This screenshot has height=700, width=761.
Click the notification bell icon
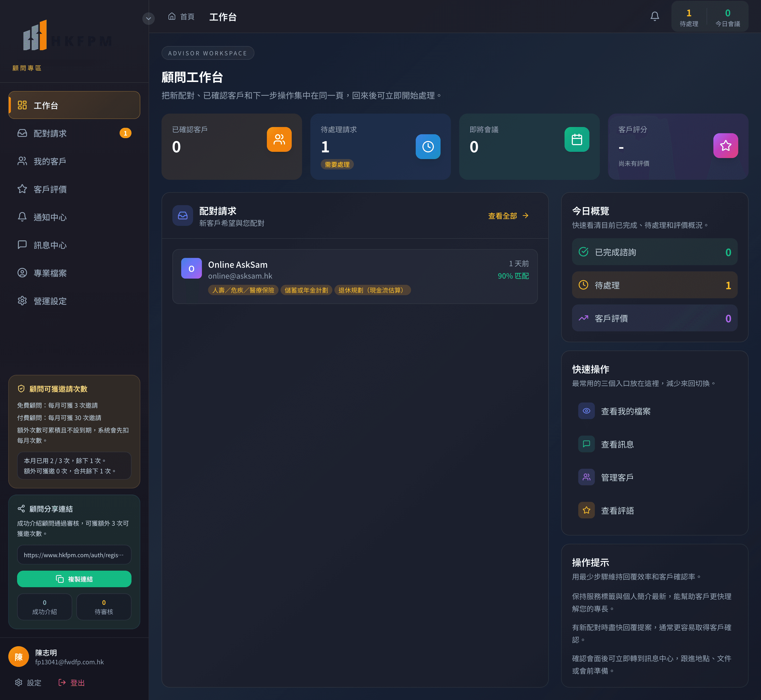pos(655,16)
